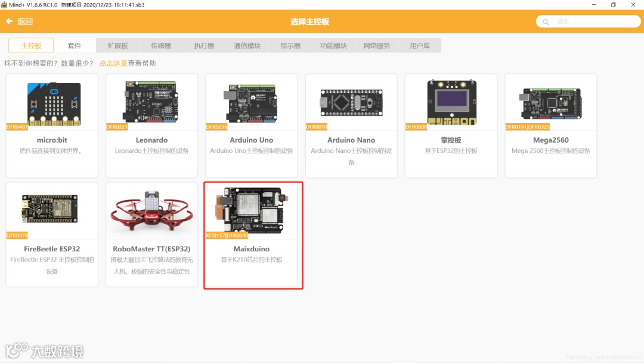Click the Mega2560 title text
The height and width of the screenshot is (363, 644).
point(551,140)
